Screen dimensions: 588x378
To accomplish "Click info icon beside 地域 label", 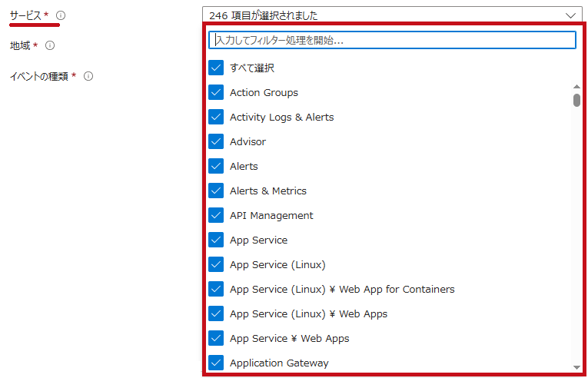I will click(50, 46).
